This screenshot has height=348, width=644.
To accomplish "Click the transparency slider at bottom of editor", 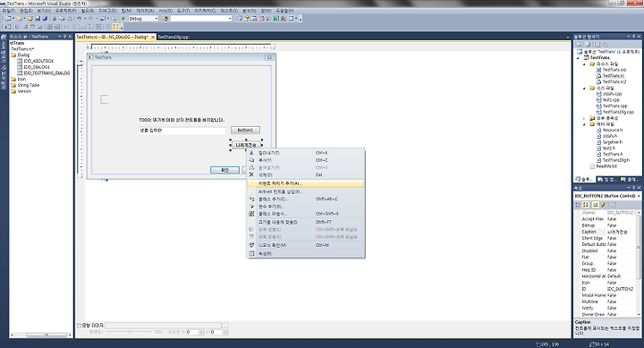I will (x=130, y=332).
